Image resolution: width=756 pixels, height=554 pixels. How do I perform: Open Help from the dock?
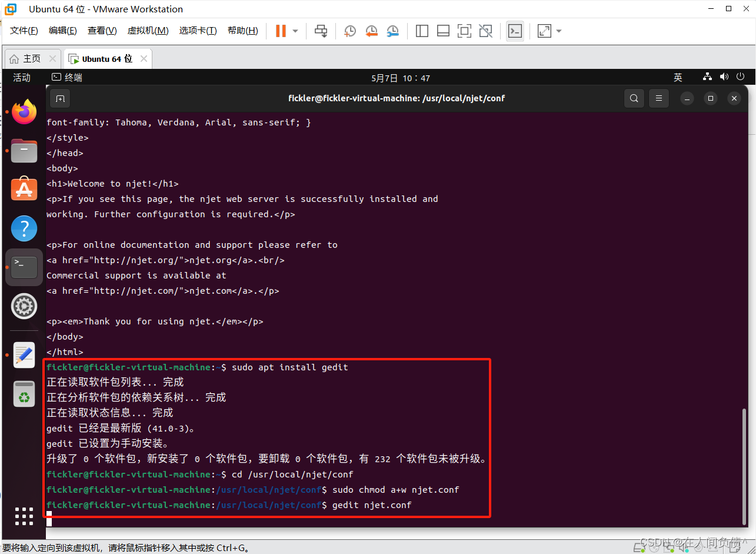point(24,228)
